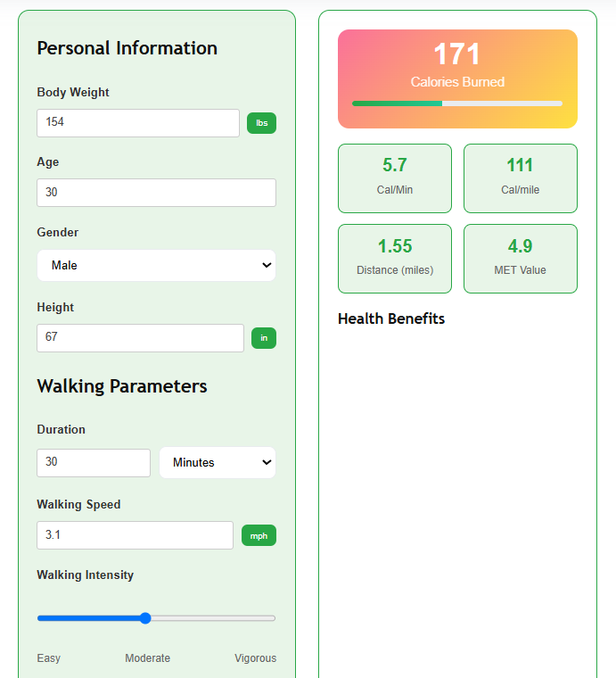The width and height of the screenshot is (616, 678).
Task: Click the Health Benefits heading
Action: [391, 318]
